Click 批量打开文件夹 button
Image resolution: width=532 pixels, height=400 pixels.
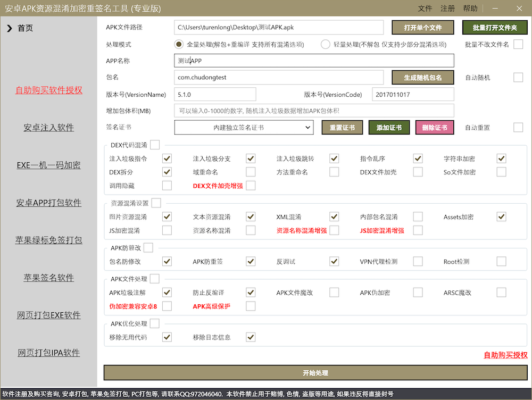click(493, 28)
